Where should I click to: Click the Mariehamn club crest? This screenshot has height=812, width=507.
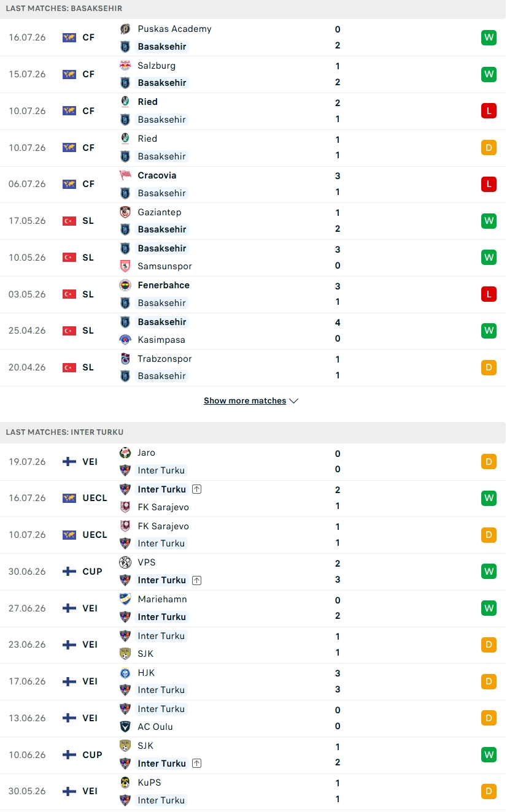[125, 599]
